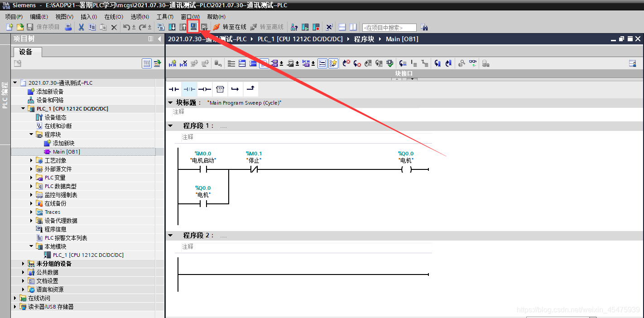Insert output coil instruction
Viewport: 644px width, 318px height.
coord(205,89)
